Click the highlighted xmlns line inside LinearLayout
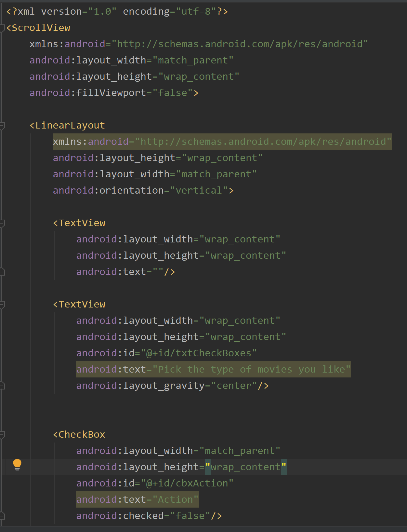 pyautogui.click(x=222, y=142)
